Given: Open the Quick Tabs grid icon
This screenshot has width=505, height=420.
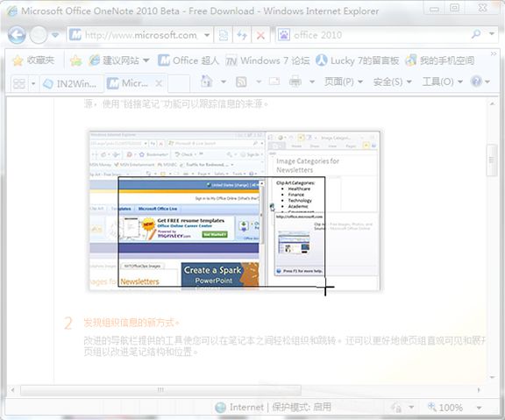Looking at the screenshot, I should point(19,84).
